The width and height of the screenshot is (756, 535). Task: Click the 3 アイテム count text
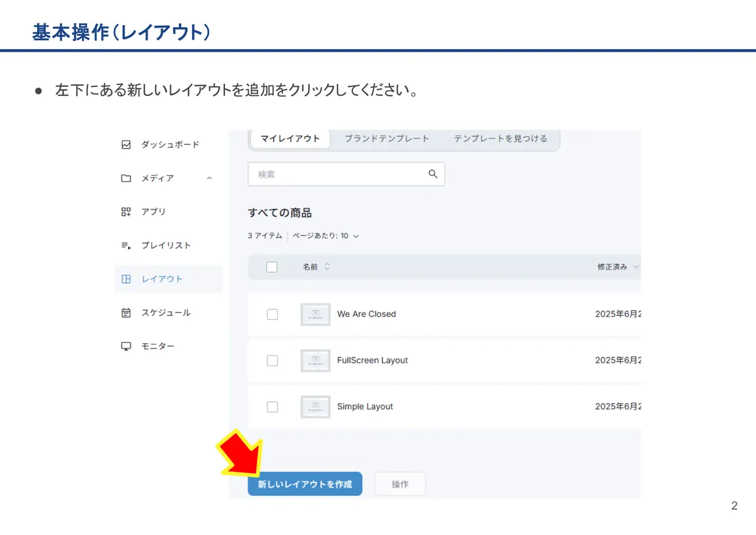coord(265,236)
